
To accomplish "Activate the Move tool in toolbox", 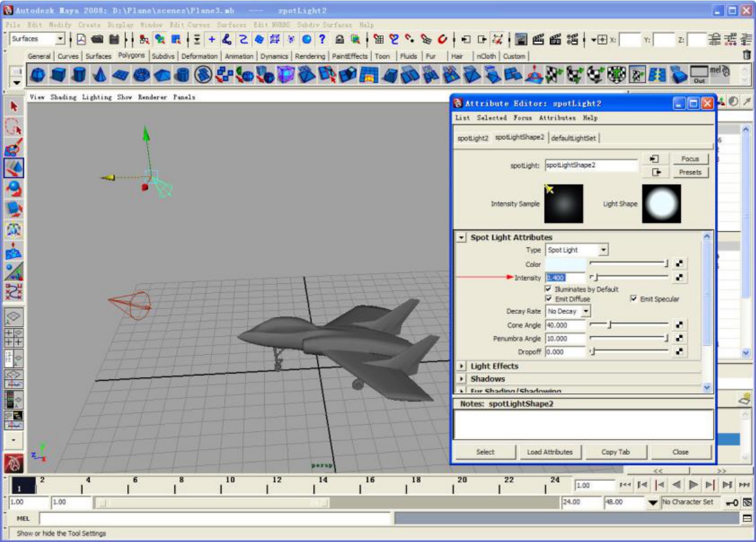I will 14,169.
